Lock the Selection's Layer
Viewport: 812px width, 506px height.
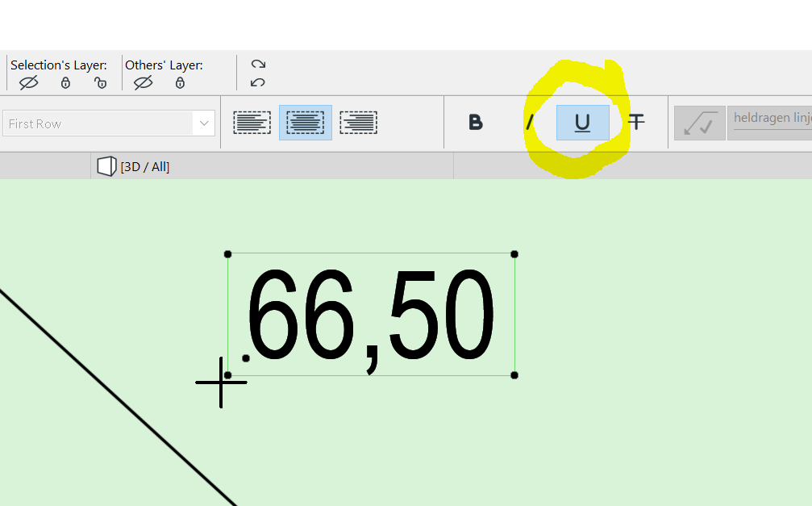click(x=66, y=82)
